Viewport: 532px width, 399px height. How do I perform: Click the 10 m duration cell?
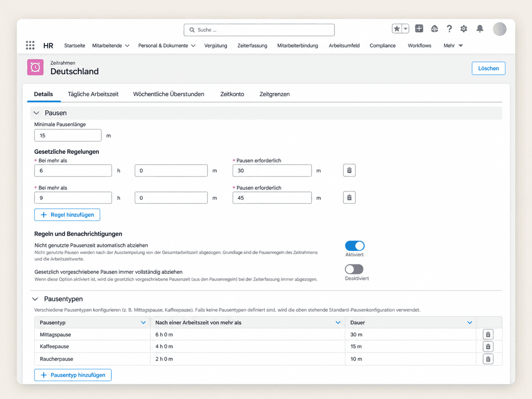(x=410, y=359)
